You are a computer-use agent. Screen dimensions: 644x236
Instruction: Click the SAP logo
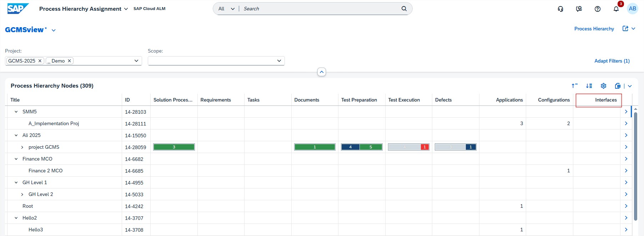pos(17,9)
